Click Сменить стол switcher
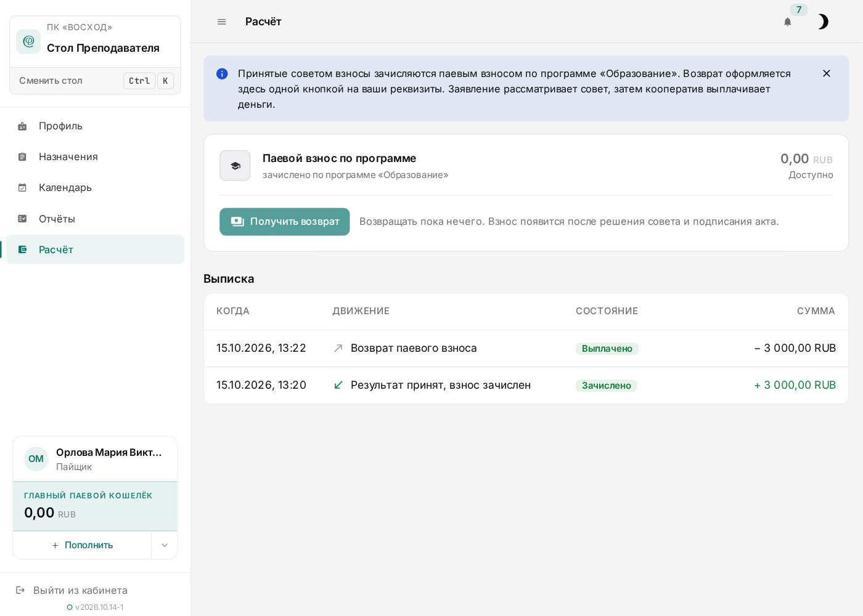This screenshot has width=863, height=616. (x=95, y=81)
